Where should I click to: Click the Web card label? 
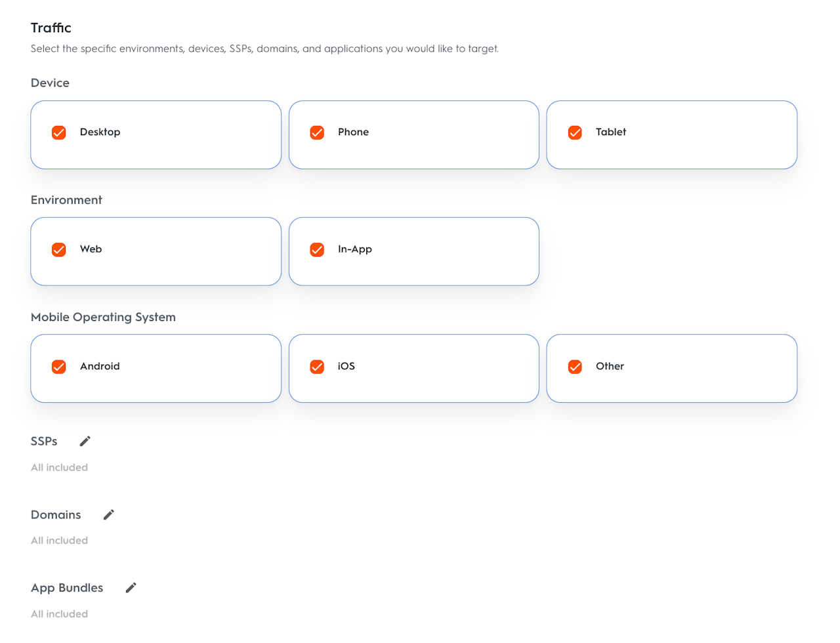click(91, 249)
